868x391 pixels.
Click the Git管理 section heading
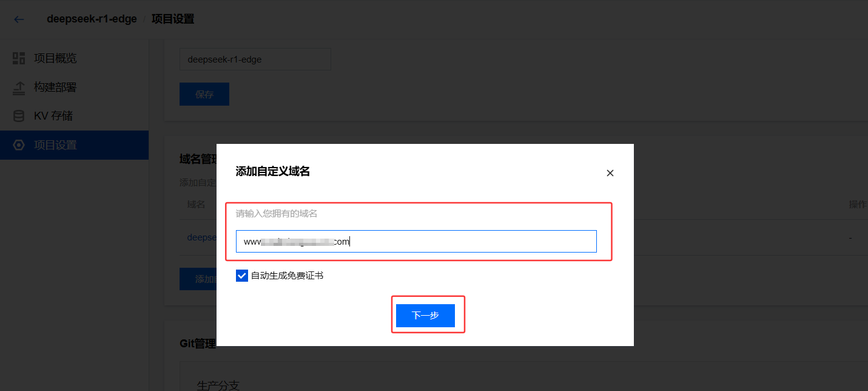point(198,344)
